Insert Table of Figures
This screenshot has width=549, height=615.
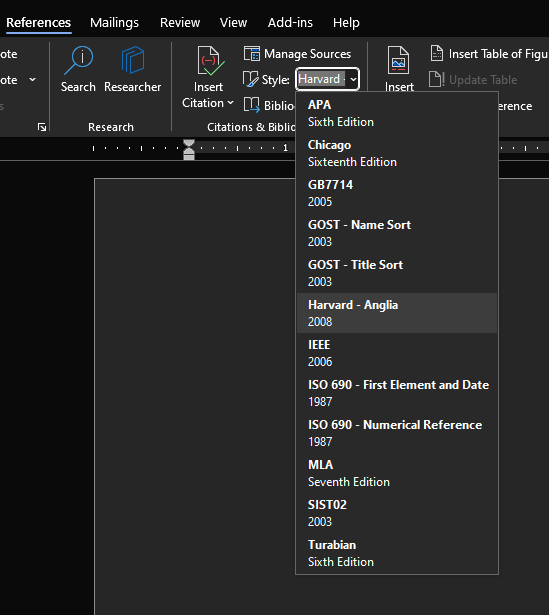(x=489, y=54)
